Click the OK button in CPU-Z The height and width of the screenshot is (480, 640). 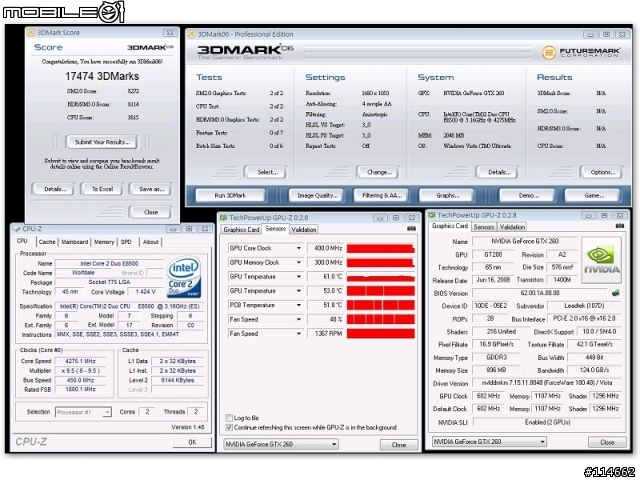pyautogui.click(x=192, y=442)
